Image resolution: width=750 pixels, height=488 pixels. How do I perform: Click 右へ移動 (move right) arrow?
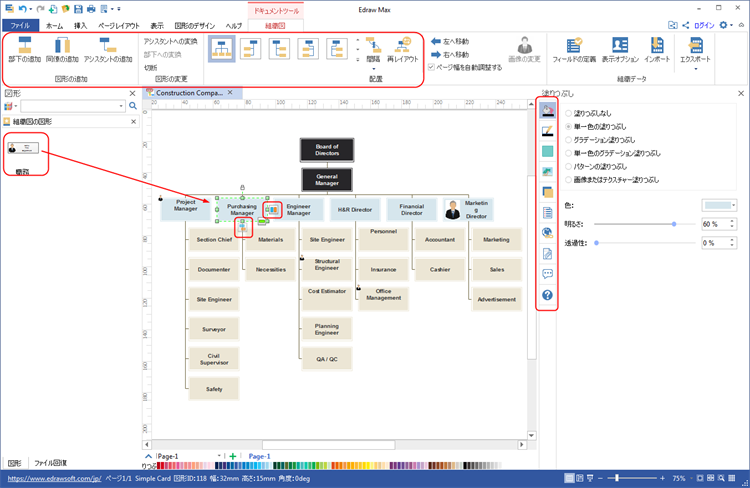click(x=450, y=55)
